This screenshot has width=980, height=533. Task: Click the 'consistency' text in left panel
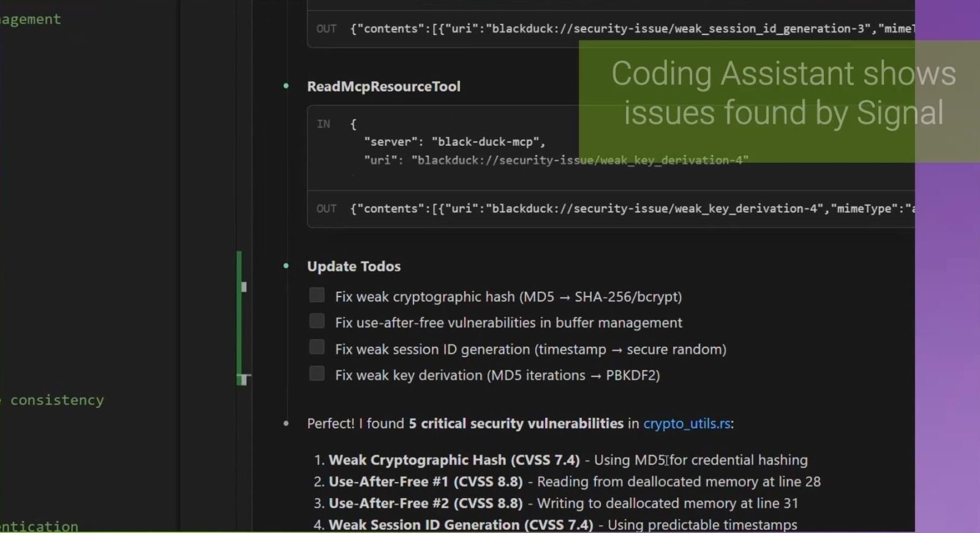[57, 400]
